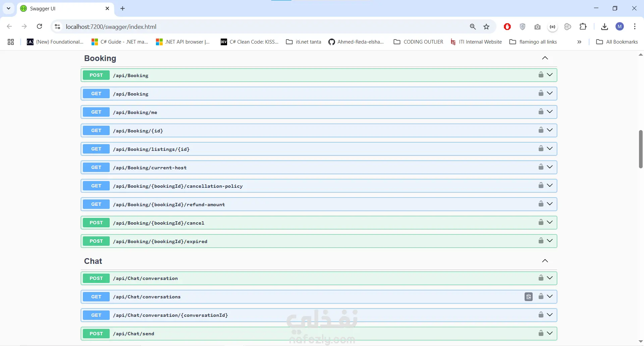Click the lock icon on POST /api/Booking
This screenshot has width=644, height=346.
(541, 75)
